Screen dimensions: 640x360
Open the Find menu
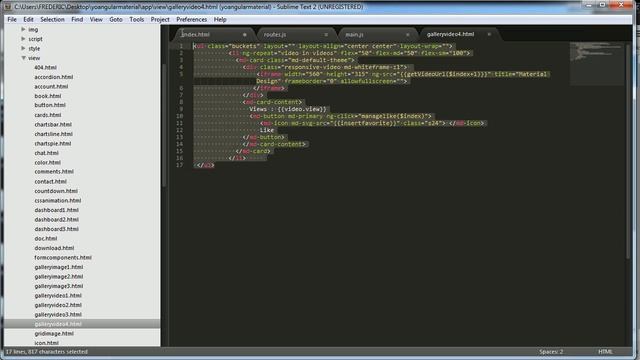[77, 19]
